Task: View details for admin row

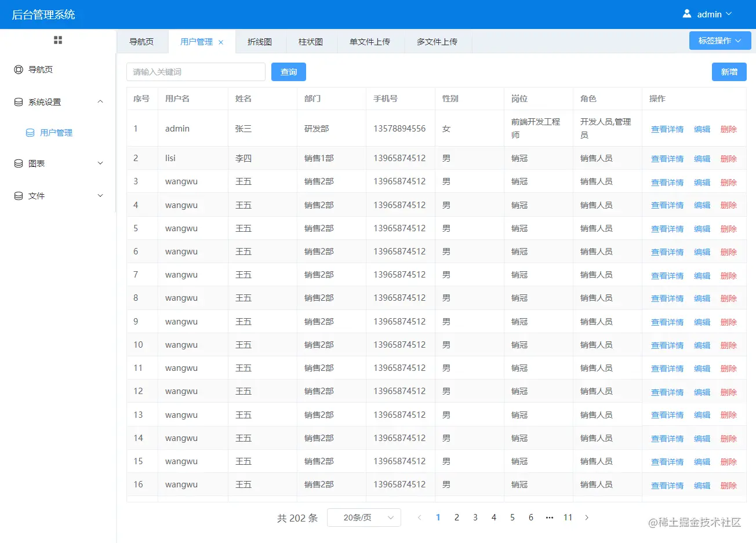Action: click(667, 129)
